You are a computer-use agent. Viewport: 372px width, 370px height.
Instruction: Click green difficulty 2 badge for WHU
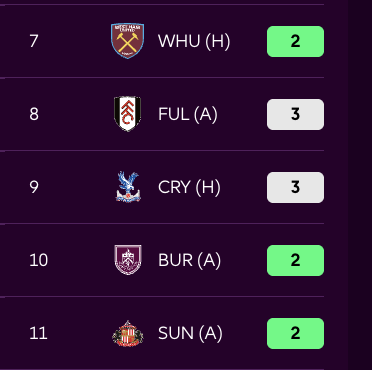pos(295,41)
